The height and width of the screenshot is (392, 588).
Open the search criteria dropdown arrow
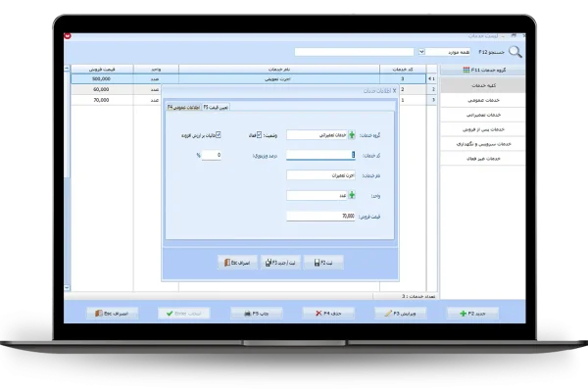click(x=421, y=52)
